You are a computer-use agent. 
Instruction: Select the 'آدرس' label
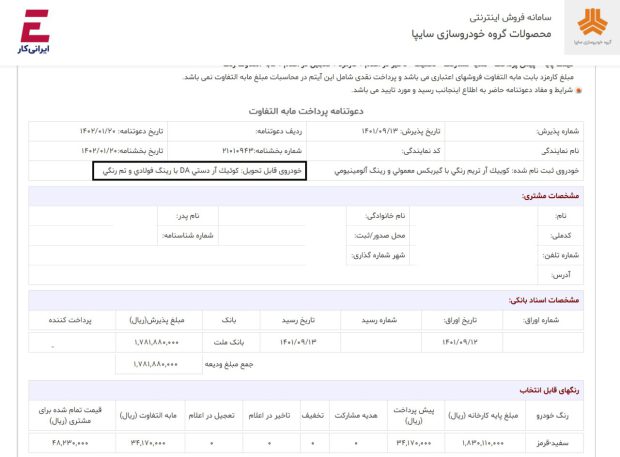561,275
